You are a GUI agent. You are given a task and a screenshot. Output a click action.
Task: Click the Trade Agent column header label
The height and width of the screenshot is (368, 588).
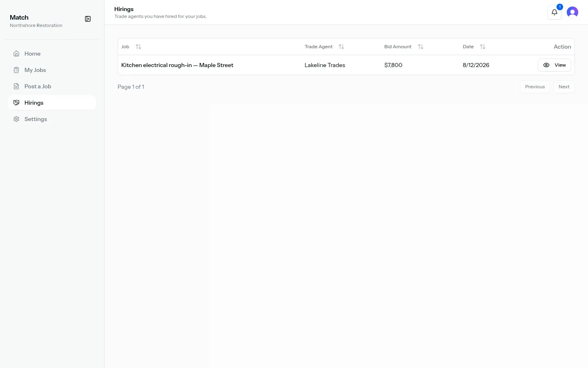point(318,47)
